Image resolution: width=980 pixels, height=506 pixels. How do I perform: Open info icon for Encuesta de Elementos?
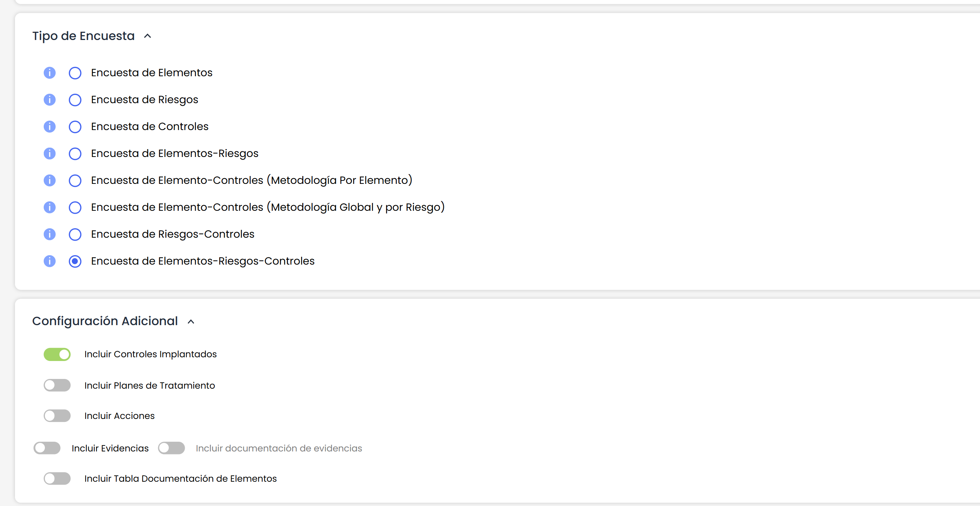click(49, 72)
